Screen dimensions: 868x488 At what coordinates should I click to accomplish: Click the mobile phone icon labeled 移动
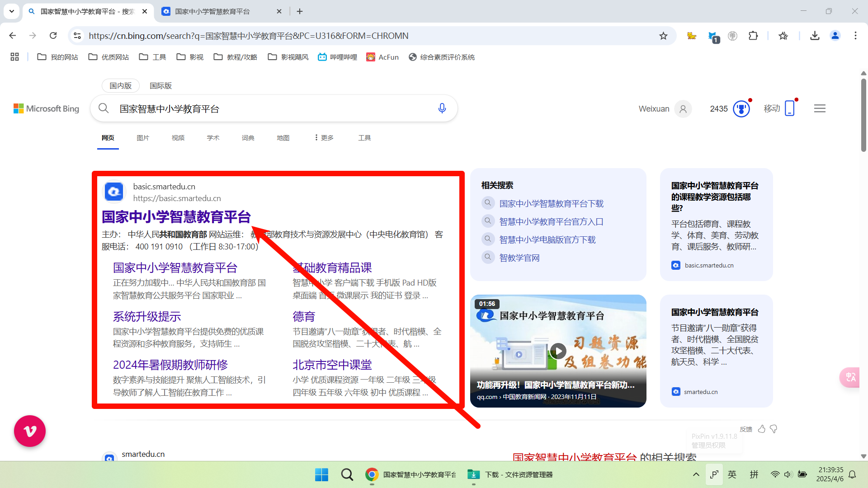(789, 108)
